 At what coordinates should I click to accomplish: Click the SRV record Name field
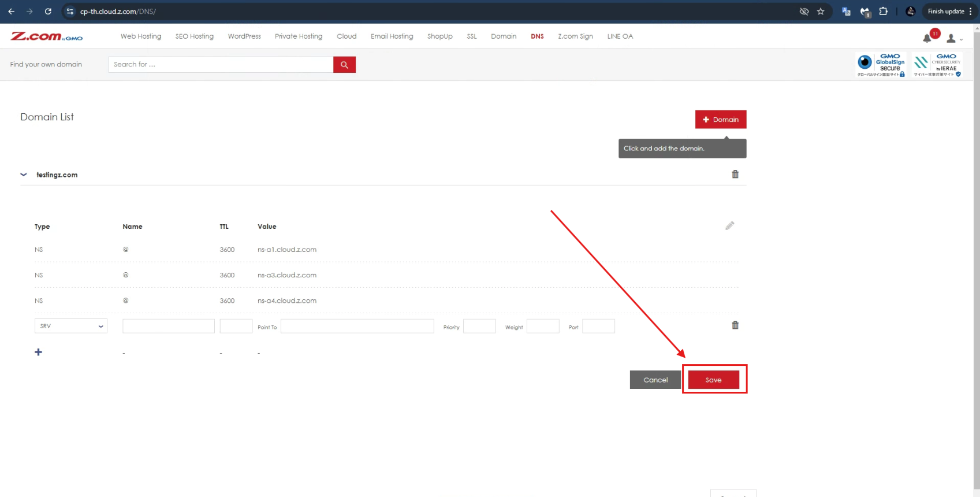(169, 326)
